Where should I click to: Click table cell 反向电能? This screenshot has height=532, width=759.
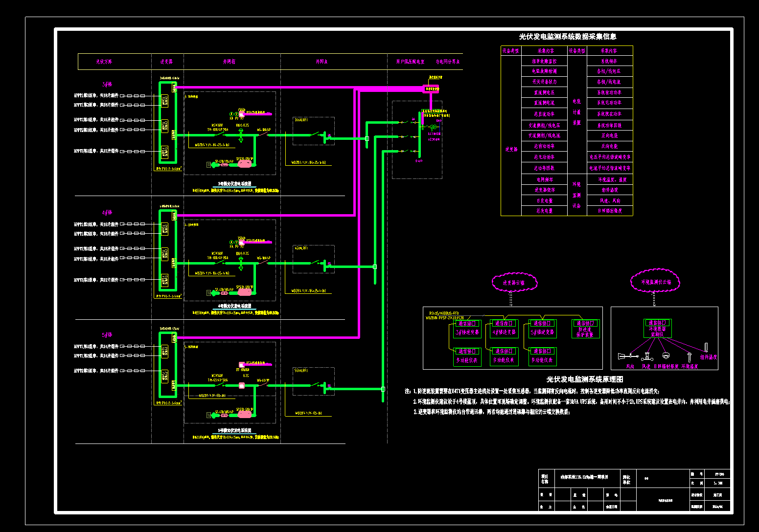click(609, 146)
